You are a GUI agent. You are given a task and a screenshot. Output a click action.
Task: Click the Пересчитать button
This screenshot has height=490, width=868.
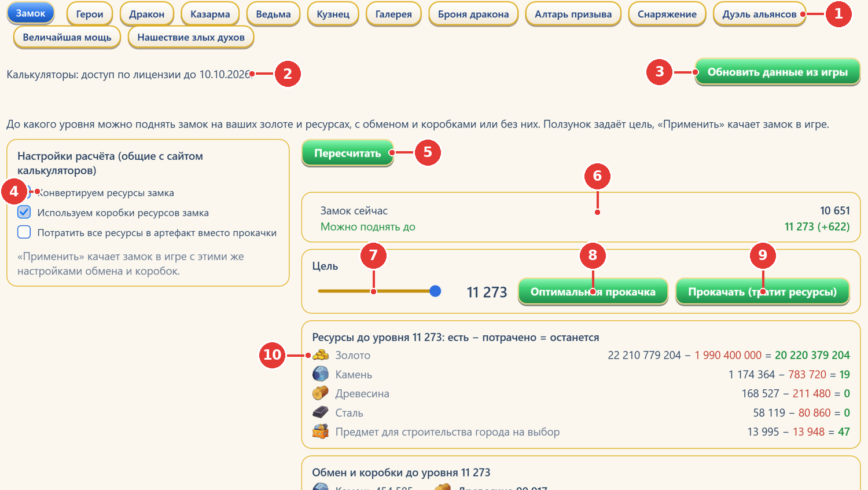pos(347,153)
